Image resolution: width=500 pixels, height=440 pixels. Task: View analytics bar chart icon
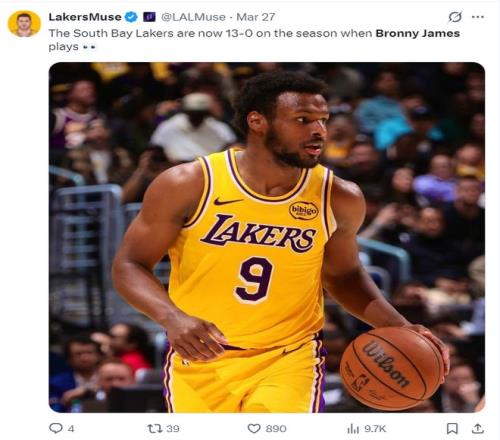[x=353, y=428]
